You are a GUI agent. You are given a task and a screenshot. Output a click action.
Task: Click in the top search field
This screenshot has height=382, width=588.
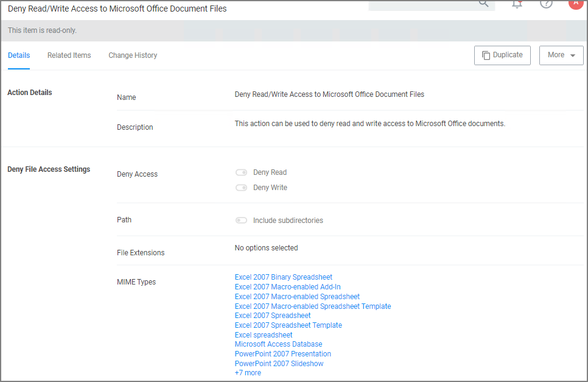pos(420,4)
